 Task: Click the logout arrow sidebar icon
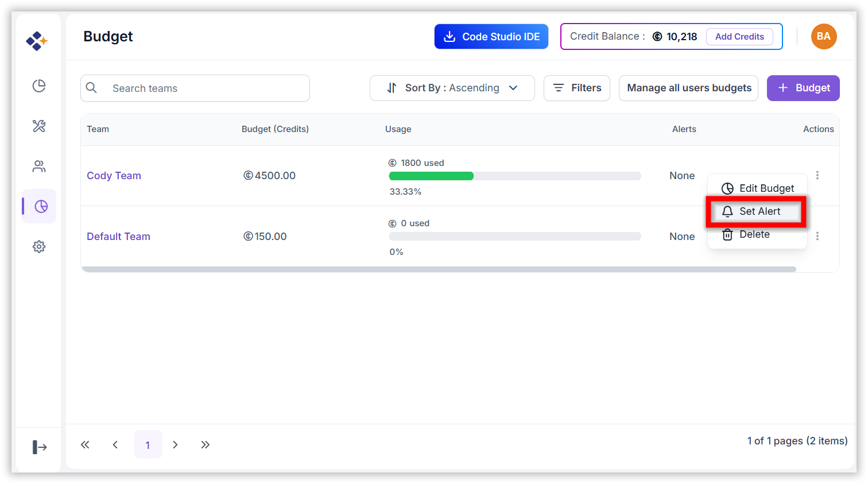click(40, 447)
